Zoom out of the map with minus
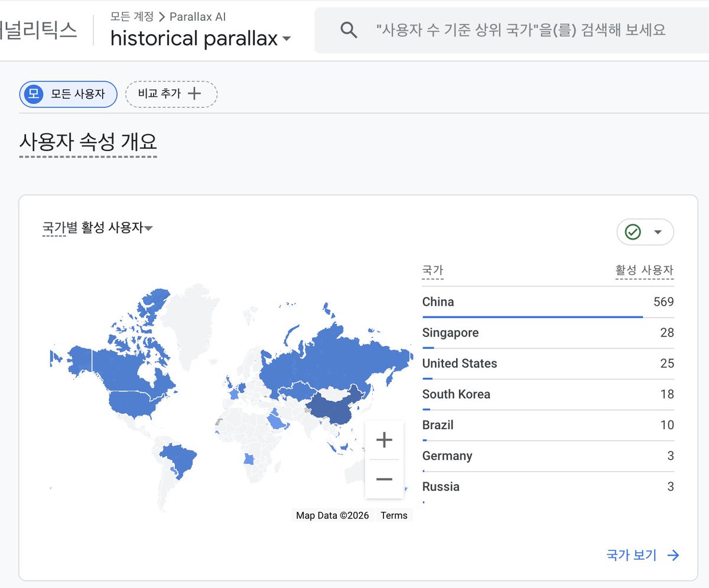 384,479
